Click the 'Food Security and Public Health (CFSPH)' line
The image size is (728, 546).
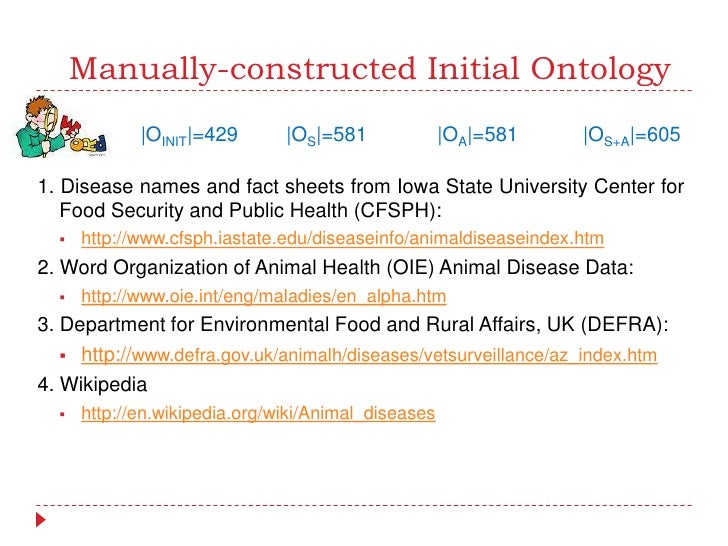[250, 211]
